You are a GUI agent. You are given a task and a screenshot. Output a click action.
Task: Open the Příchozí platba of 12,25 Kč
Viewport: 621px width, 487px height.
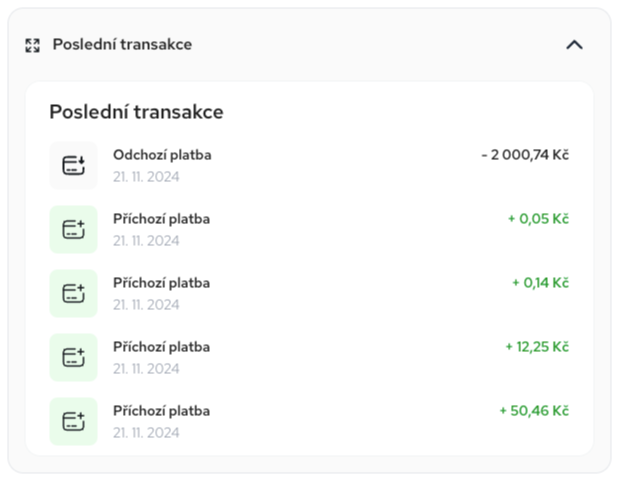coord(309,358)
